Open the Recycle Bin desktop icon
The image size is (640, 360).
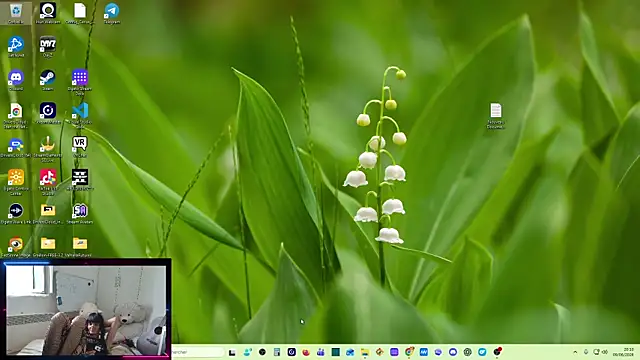[16, 13]
